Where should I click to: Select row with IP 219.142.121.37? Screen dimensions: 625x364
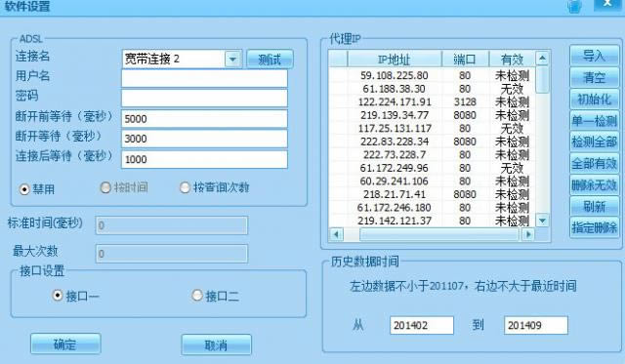pyautogui.click(x=432, y=220)
